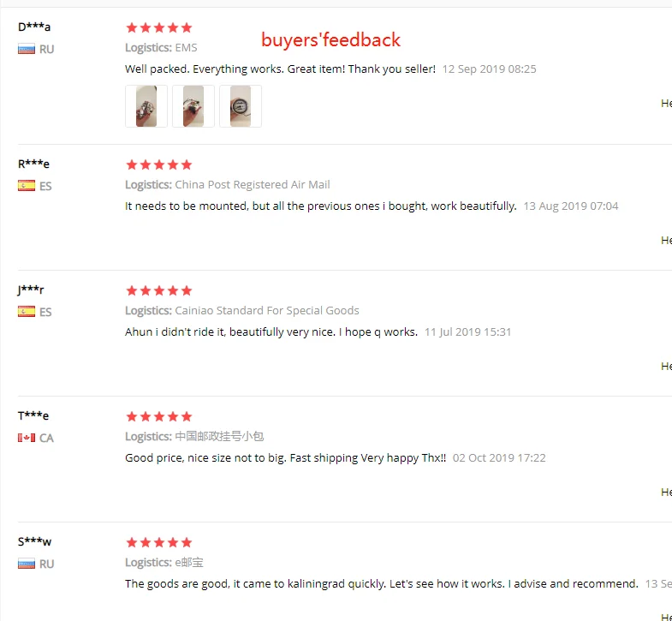Screen dimensions: 672x621
Task: Click the red buyers' feedback heading
Action: 330,40
